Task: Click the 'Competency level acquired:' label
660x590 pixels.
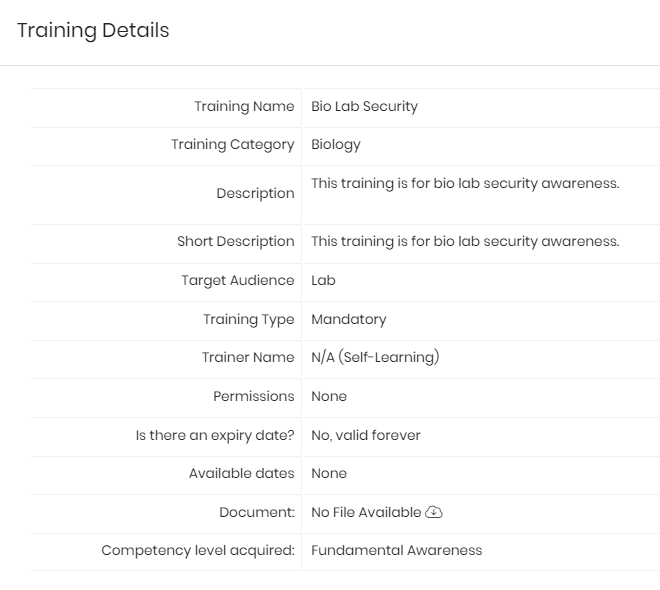Action: pos(198,550)
